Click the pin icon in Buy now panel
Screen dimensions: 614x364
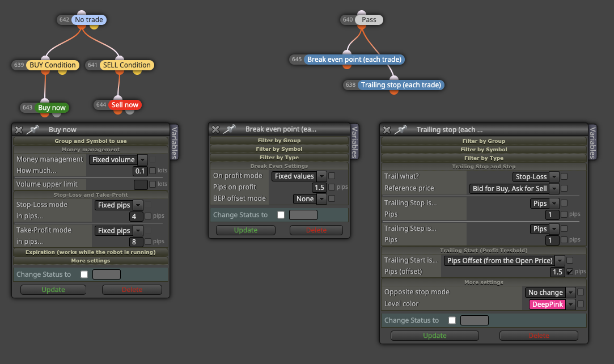point(33,129)
